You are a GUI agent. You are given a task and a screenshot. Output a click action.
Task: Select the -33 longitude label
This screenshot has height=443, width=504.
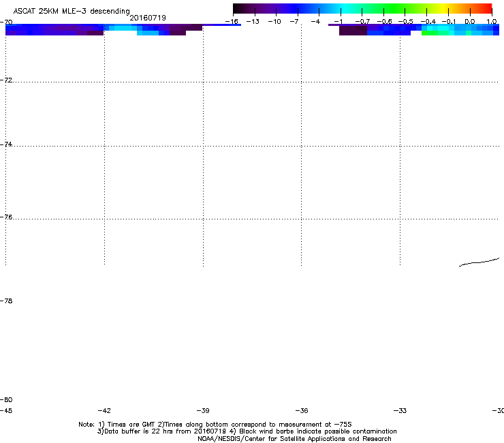pos(400,411)
